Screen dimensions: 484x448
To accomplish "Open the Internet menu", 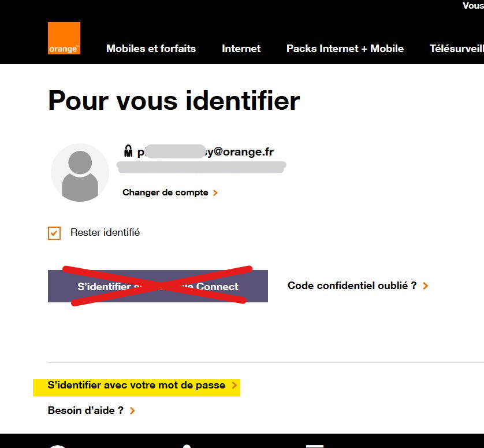I will (x=241, y=49).
